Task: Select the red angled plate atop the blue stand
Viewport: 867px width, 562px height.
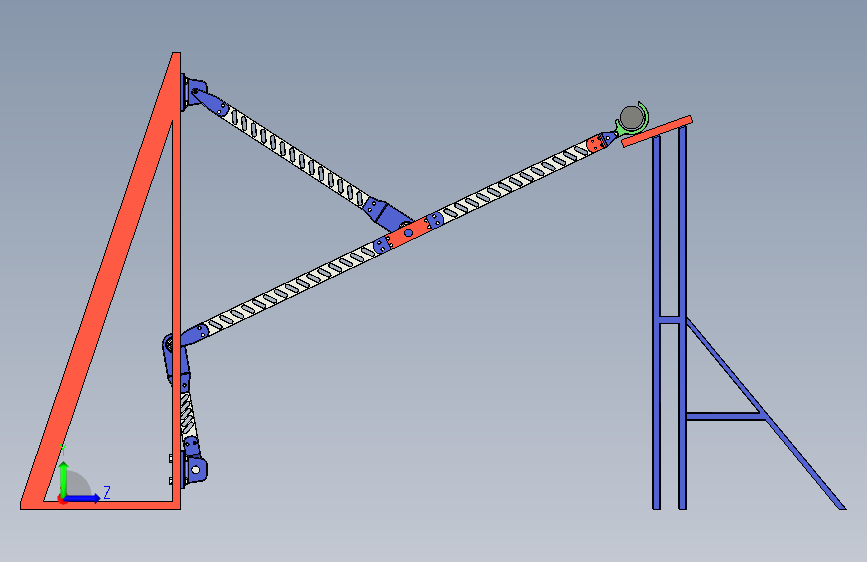Action: click(x=657, y=131)
